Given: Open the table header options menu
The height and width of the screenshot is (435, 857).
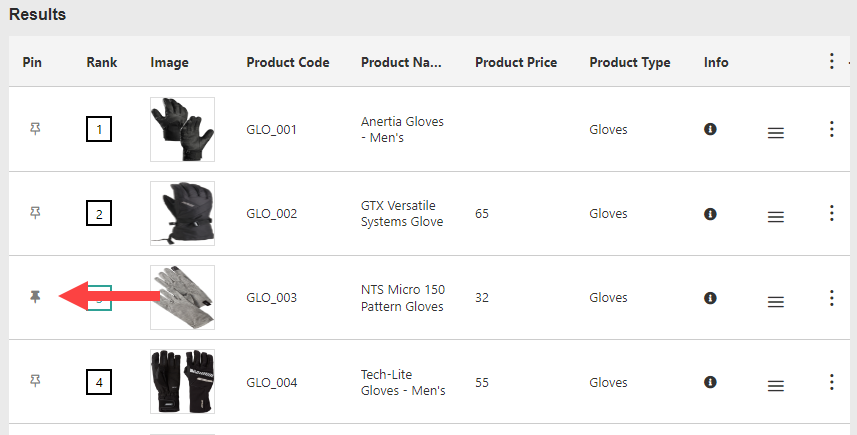Looking at the screenshot, I should (831, 61).
